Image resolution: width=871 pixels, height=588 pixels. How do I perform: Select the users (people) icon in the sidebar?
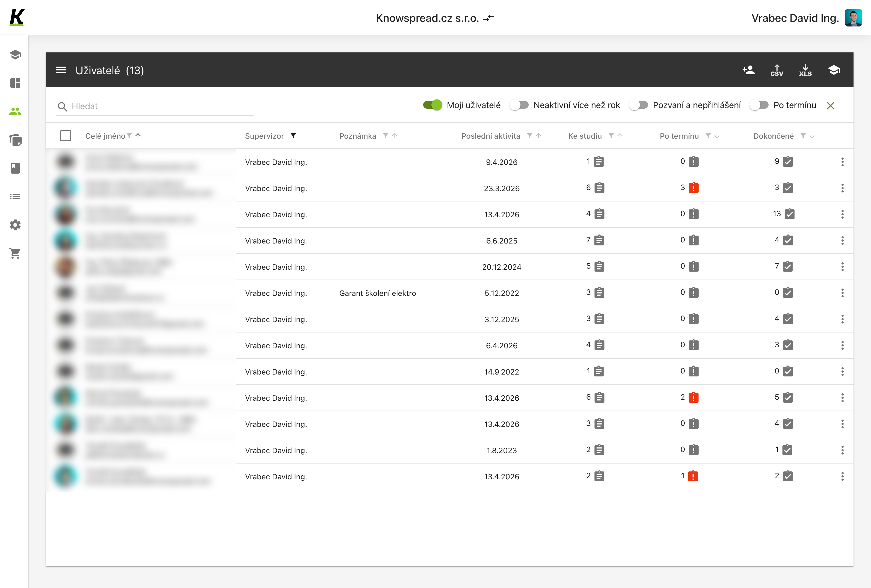[15, 111]
